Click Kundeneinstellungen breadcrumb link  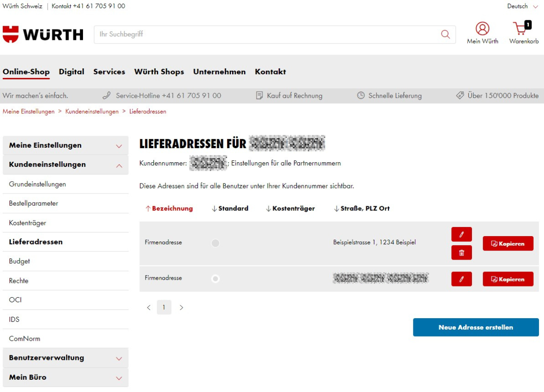(92, 111)
